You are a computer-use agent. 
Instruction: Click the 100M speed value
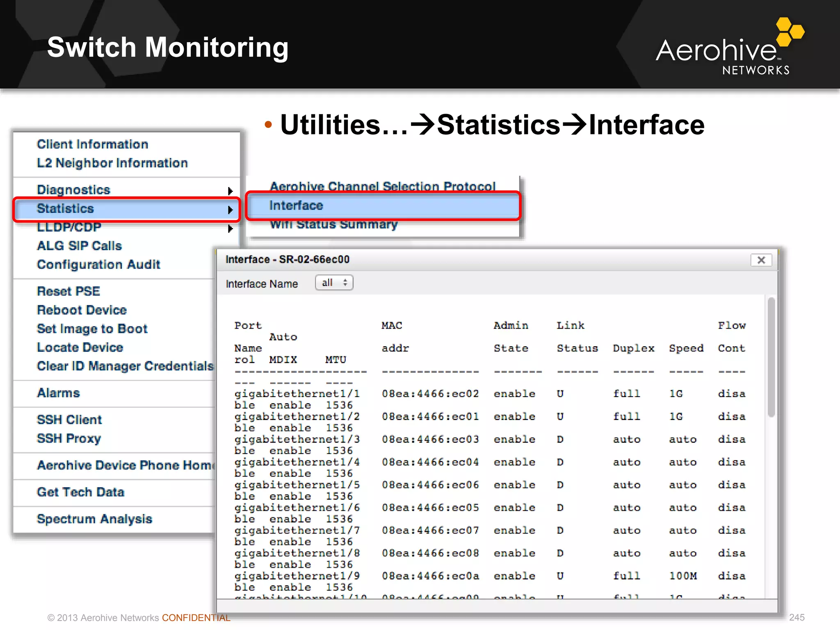[683, 576]
